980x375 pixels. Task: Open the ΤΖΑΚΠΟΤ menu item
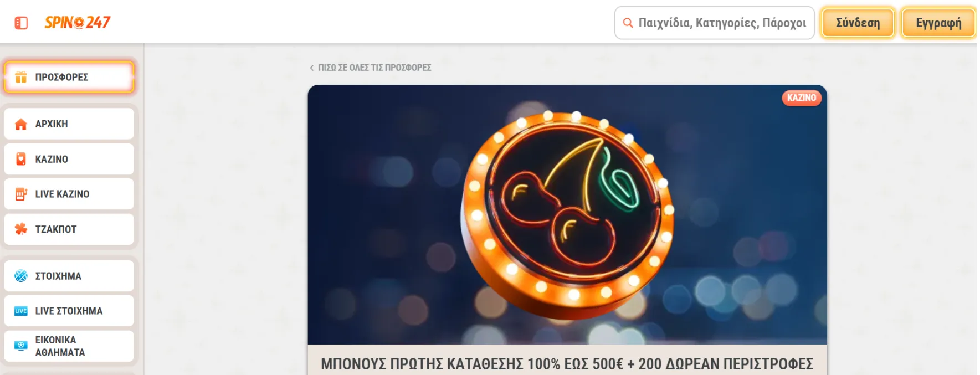click(x=69, y=229)
